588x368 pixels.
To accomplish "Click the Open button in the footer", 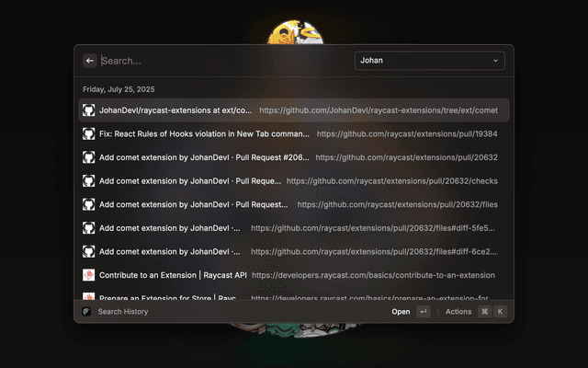I will 401,312.
